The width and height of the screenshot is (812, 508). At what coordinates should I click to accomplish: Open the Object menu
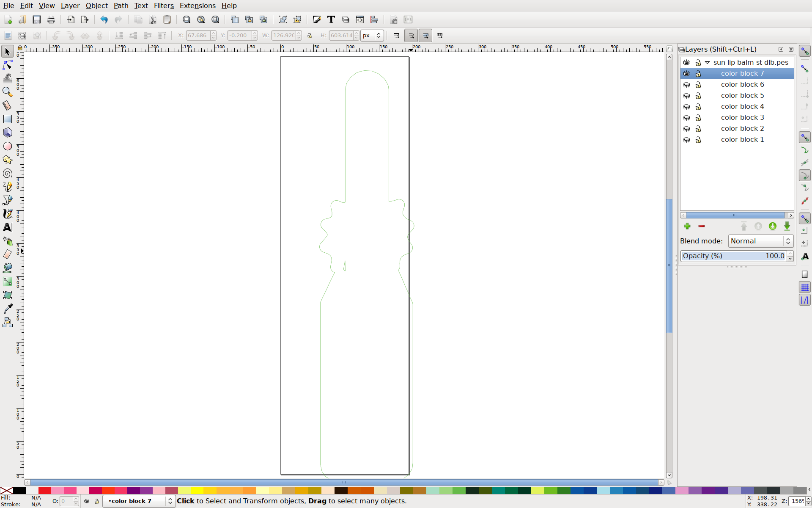[x=96, y=6]
